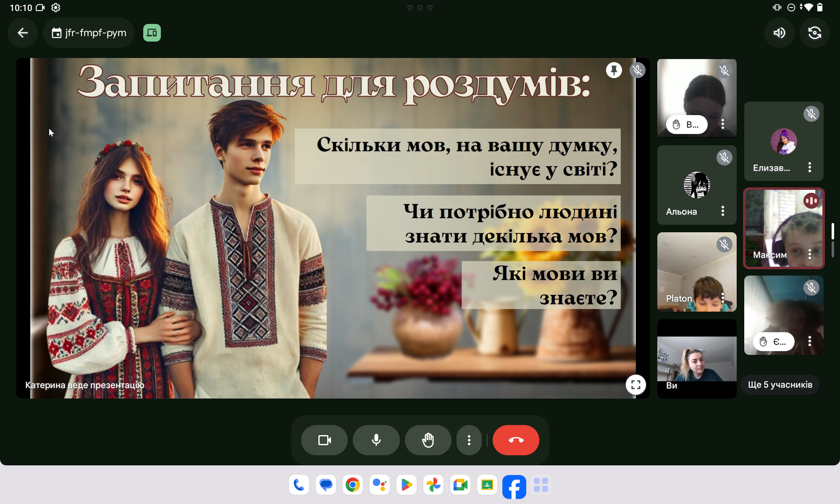Image resolution: width=840 pixels, height=504 pixels.
Task: Open the options menu on Platon's tile
Action: tap(722, 298)
